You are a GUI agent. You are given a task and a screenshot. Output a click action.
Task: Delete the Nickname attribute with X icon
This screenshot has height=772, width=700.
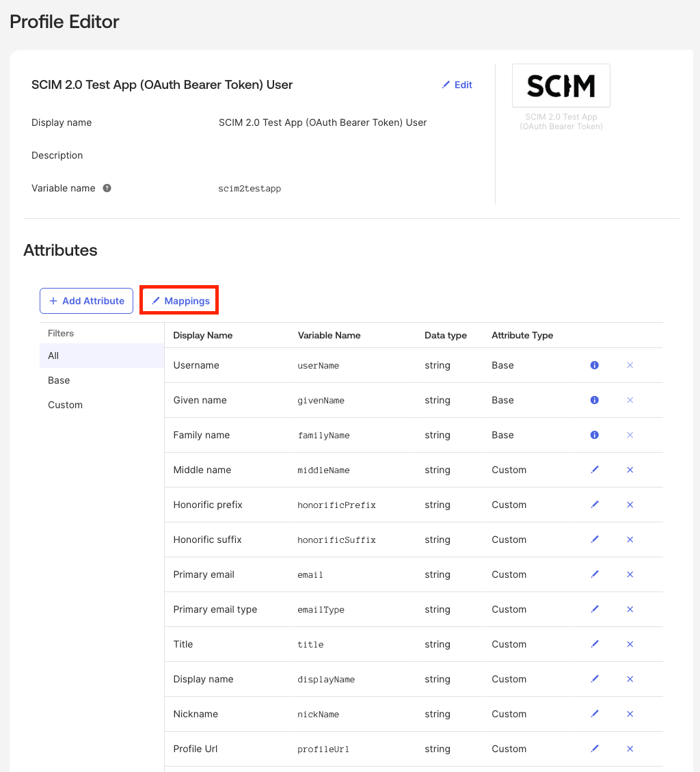click(x=630, y=714)
